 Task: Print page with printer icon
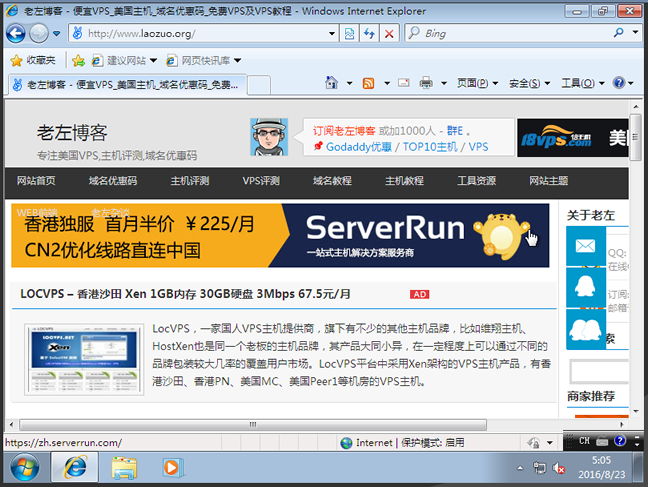click(x=426, y=83)
